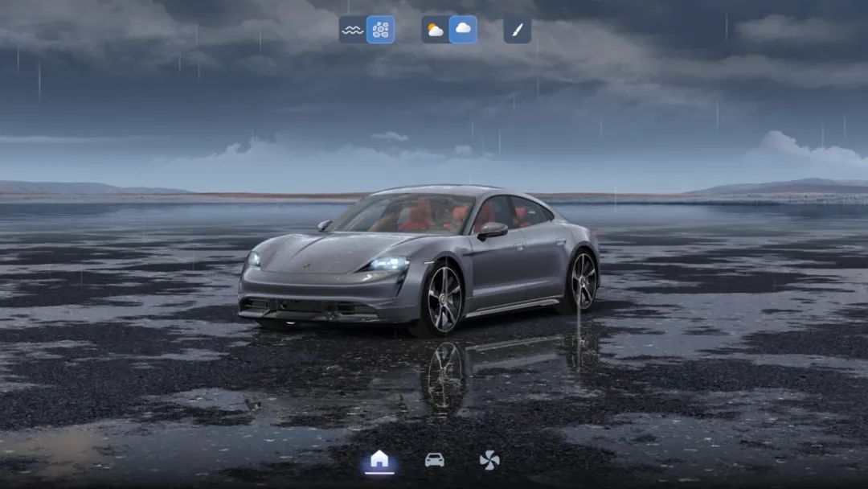868x489 pixels.
Task: Open the car tab in bottom bar
Action: pos(434,459)
